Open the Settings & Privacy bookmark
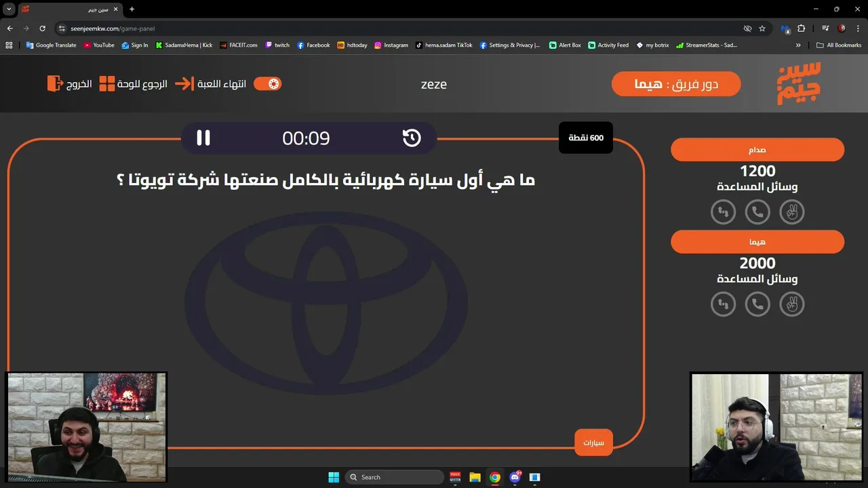Viewport: 868px width, 488px height. pyautogui.click(x=510, y=45)
